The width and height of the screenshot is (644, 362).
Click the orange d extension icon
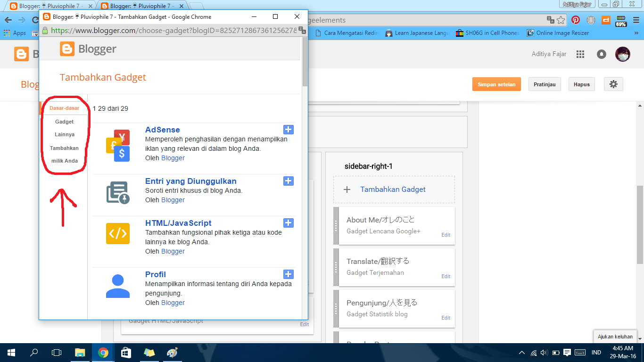point(606,20)
